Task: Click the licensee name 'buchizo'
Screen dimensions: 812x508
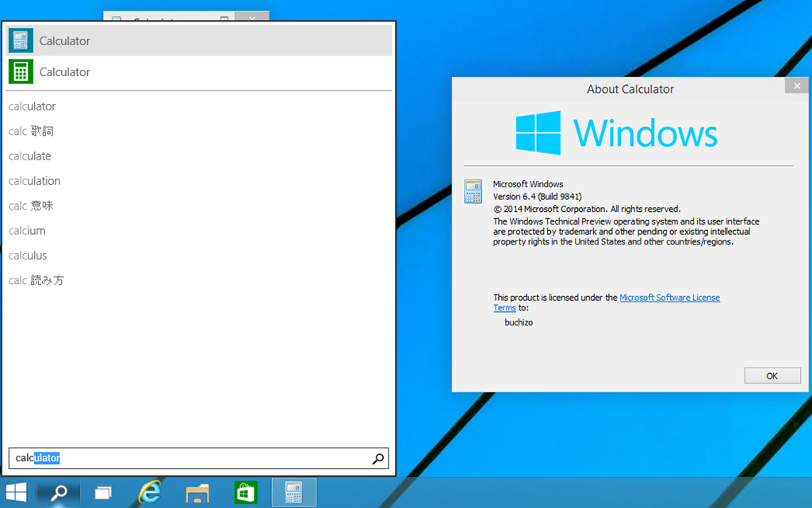Action: (519, 322)
